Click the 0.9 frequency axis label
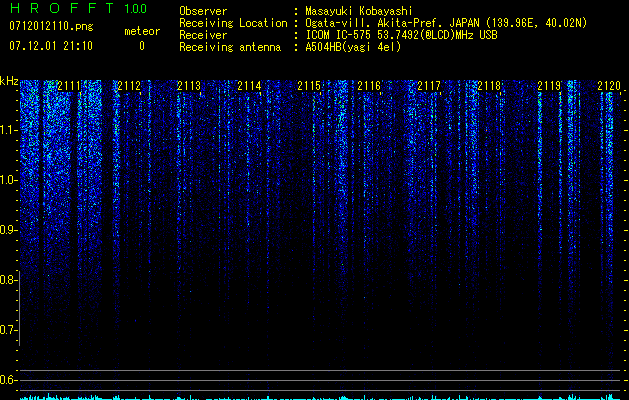 pyautogui.click(x=9, y=230)
